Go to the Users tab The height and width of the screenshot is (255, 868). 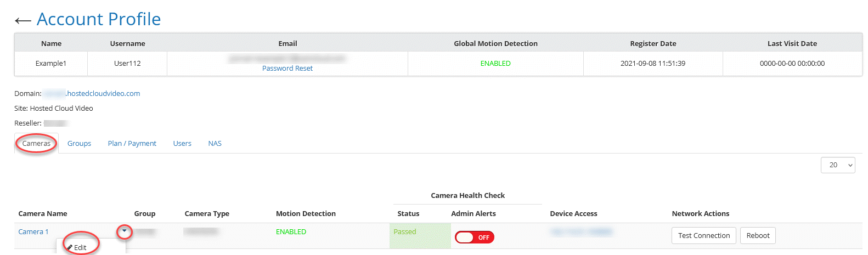pyautogui.click(x=182, y=144)
